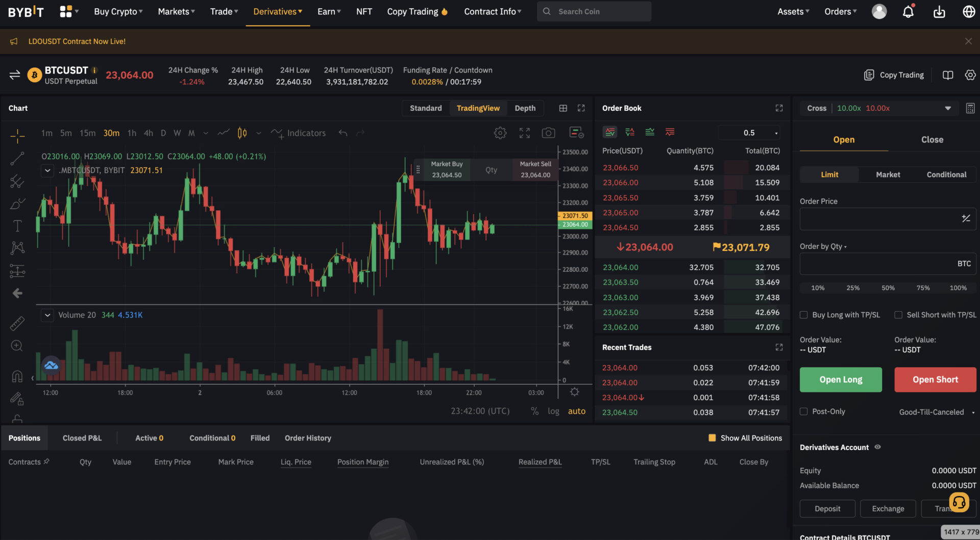Enable Buy Long with TP/SL
This screenshot has width=980, height=540.
coord(803,315)
